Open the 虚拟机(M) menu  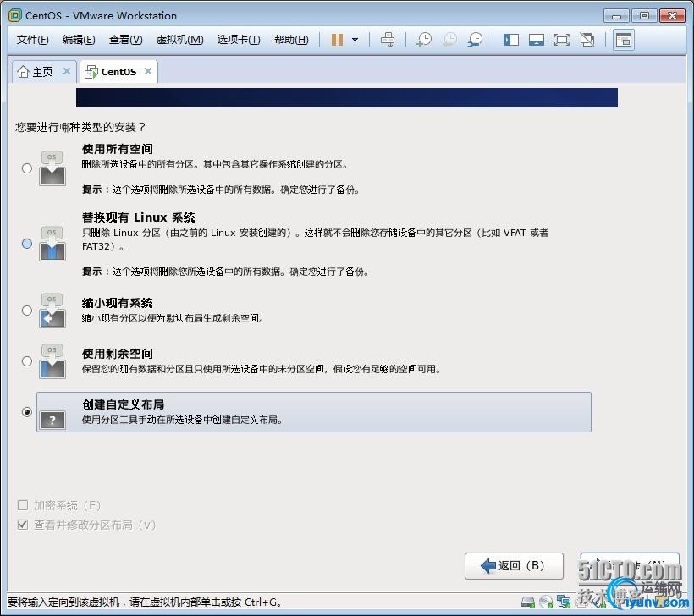179,40
